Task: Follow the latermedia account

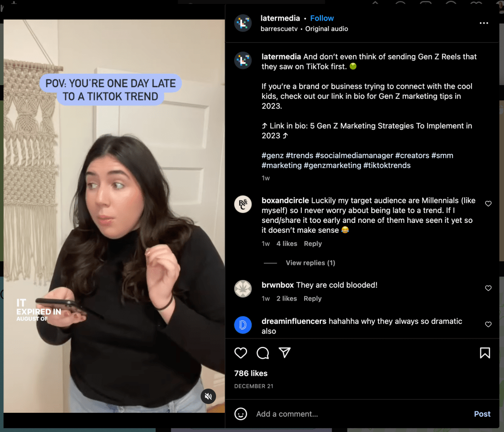Action: [x=322, y=18]
